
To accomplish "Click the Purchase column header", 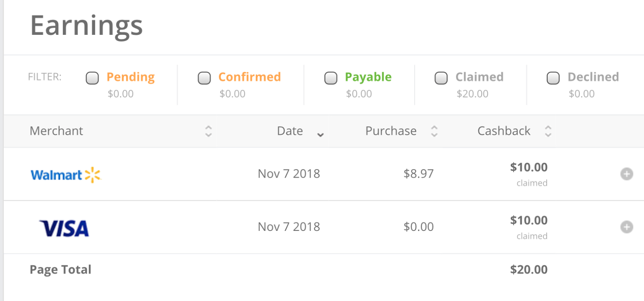I will [x=391, y=131].
